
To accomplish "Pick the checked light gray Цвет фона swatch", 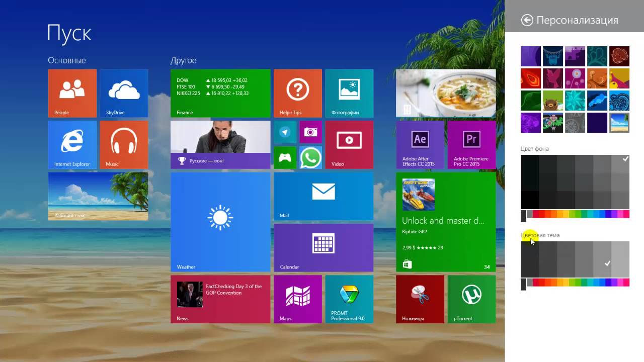I will point(620,164).
